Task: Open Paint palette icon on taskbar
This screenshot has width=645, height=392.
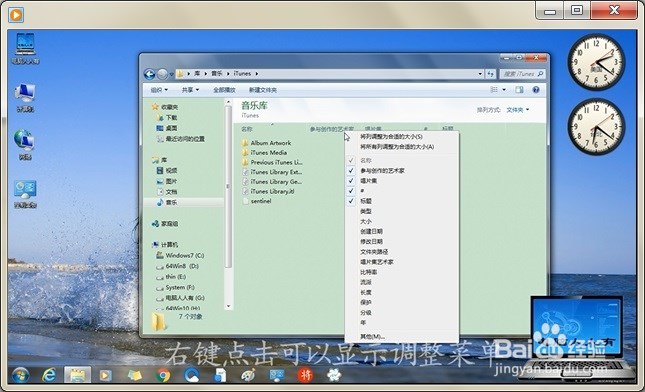Action: (248, 375)
